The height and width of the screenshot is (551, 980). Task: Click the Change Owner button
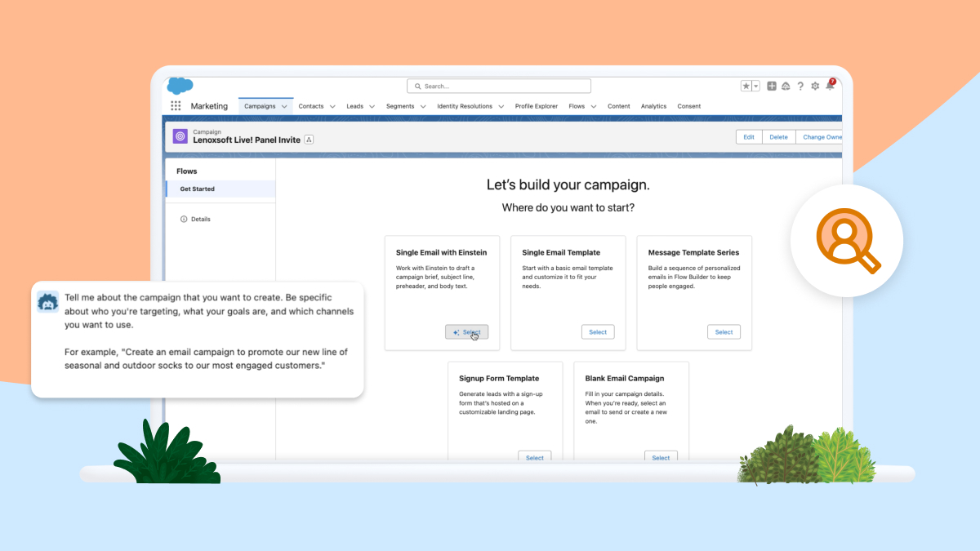point(821,136)
